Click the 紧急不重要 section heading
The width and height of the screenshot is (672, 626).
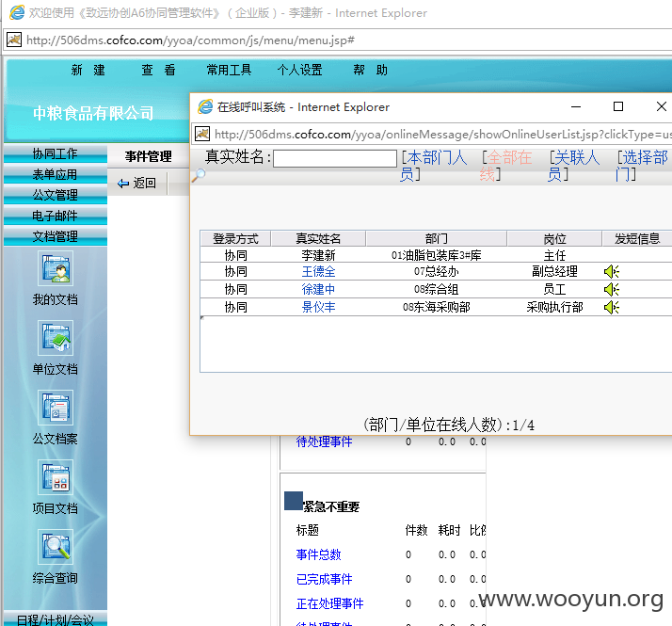point(331,506)
